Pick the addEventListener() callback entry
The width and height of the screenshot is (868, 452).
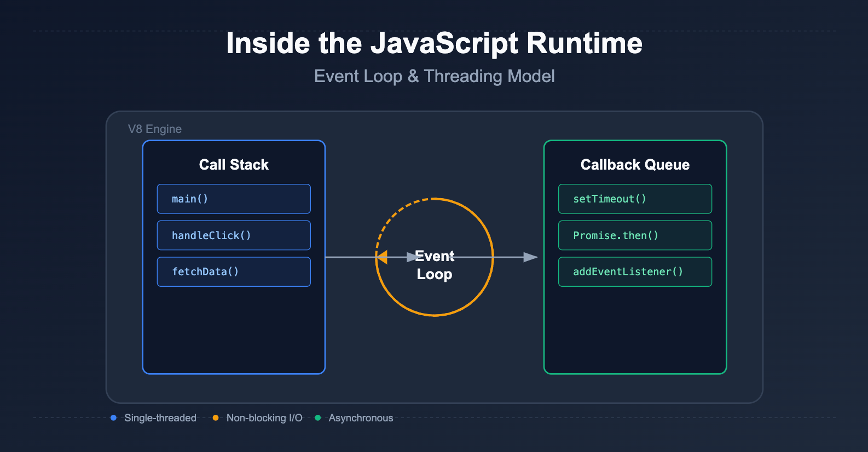[x=635, y=271]
